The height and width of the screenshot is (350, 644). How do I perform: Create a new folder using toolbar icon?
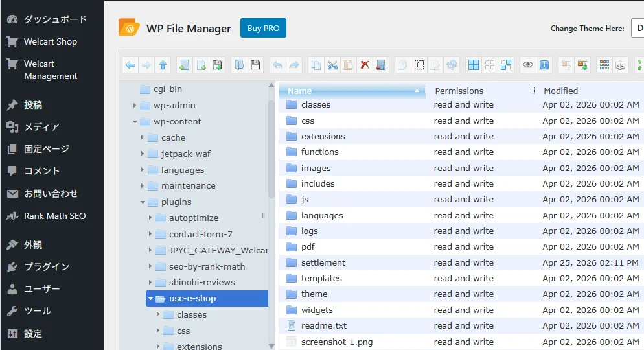(185, 65)
